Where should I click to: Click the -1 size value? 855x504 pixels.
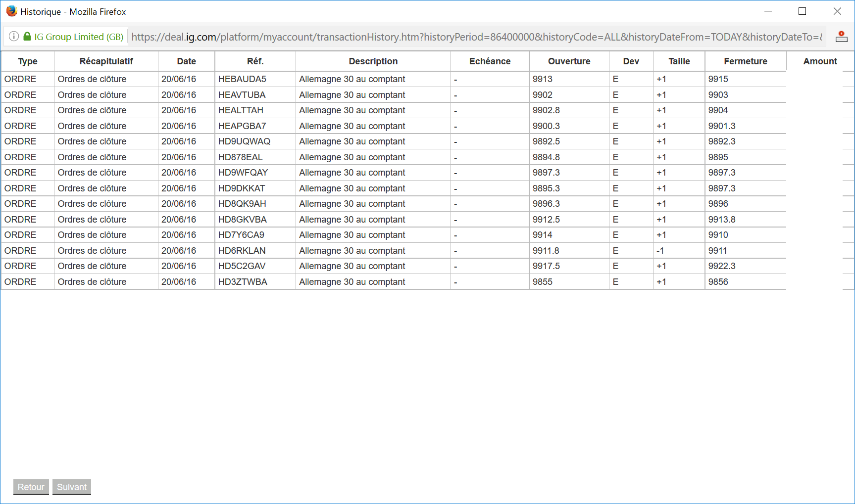tap(660, 251)
